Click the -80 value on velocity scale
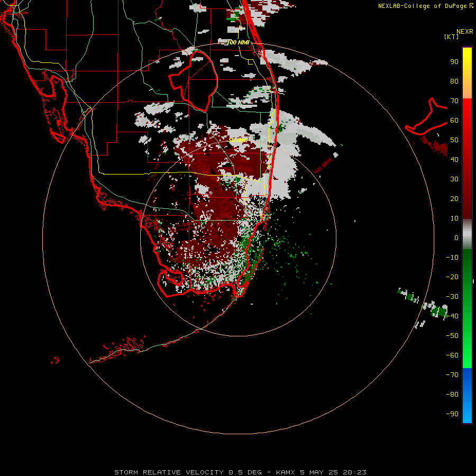This screenshot has height=476, width=476. click(452, 395)
